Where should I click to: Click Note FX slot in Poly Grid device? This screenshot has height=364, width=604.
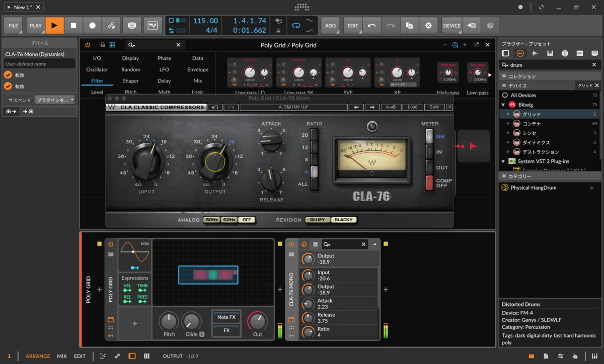[226, 317]
